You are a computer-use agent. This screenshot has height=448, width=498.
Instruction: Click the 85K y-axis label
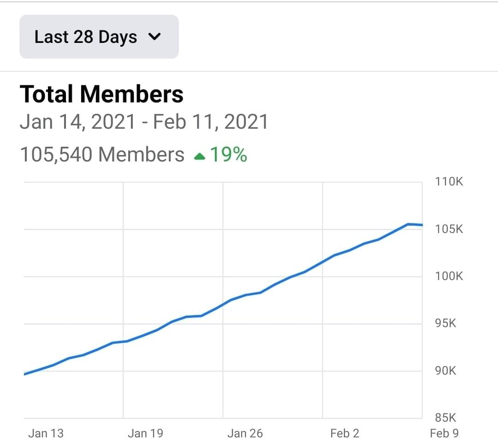point(445,418)
